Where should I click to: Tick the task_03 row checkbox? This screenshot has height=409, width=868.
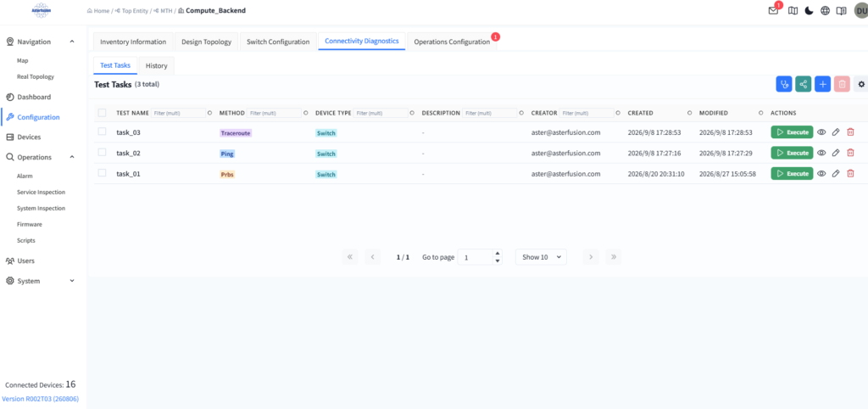point(102,132)
